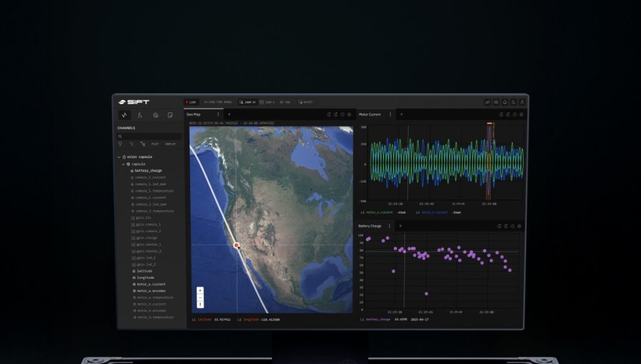Click the link icon in top bar
641x364 pixels.
(x=487, y=102)
